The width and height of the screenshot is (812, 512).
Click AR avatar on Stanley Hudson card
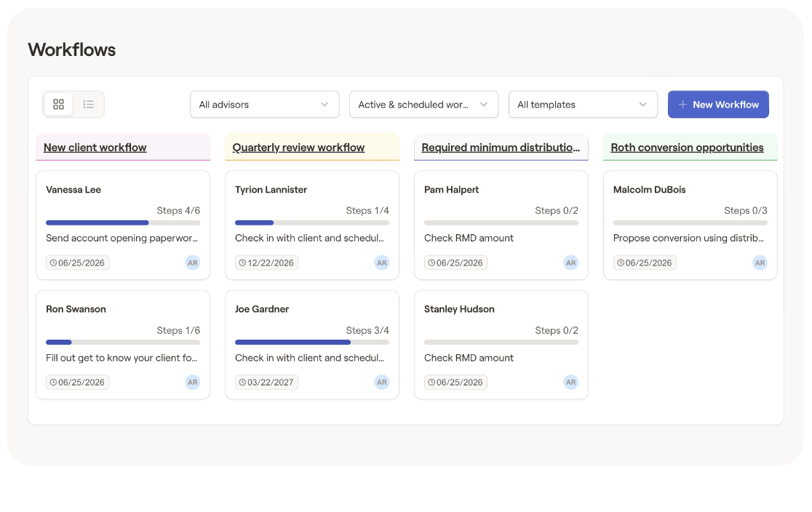pos(570,383)
